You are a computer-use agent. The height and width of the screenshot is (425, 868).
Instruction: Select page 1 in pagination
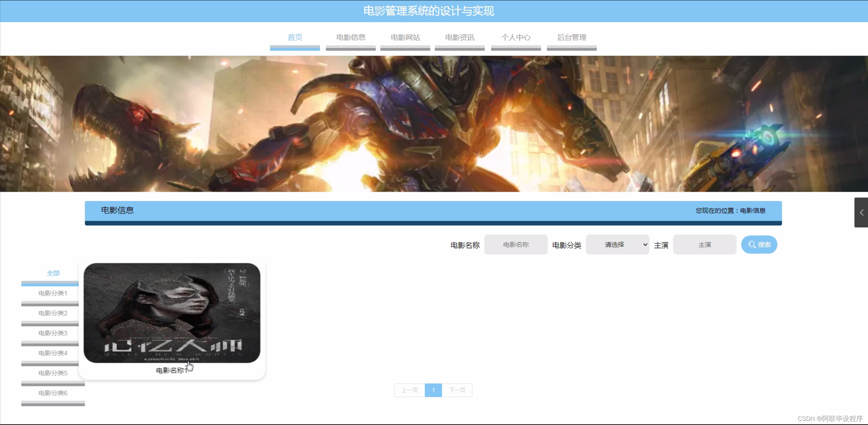pos(433,390)
